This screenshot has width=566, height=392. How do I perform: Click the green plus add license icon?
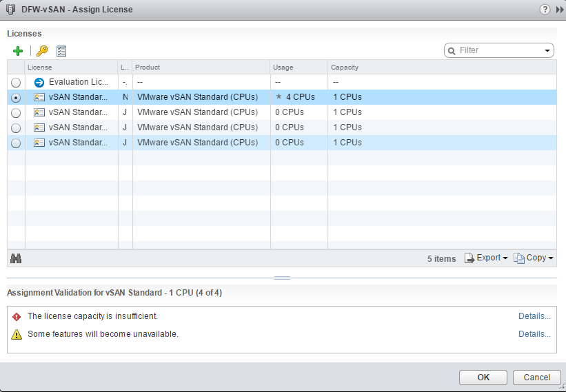pyautogui.click(x=18, y=51)
